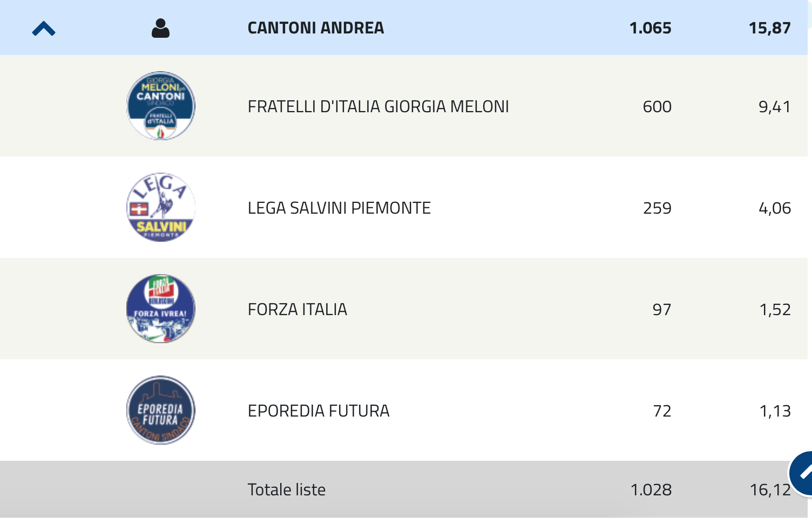Click the Lega Salvini Piemonte logo
The width and height of the screenshot is (812, 518).
coord(161,207)
